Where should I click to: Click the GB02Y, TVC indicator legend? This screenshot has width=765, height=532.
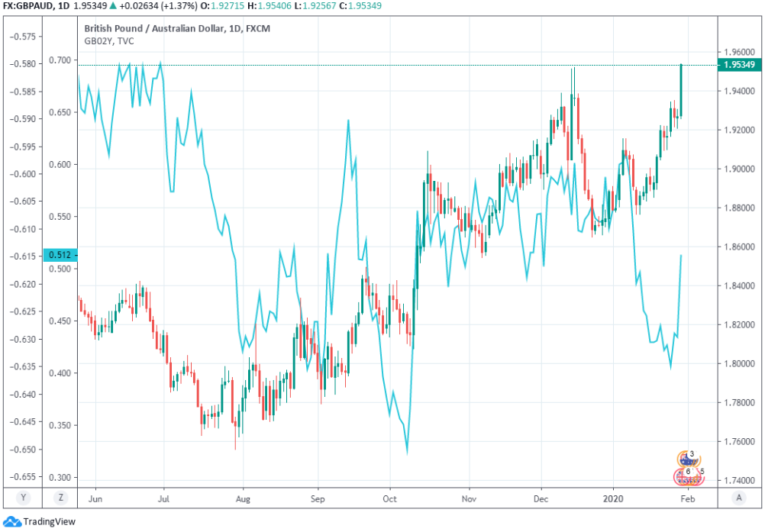tap(109, 41)
